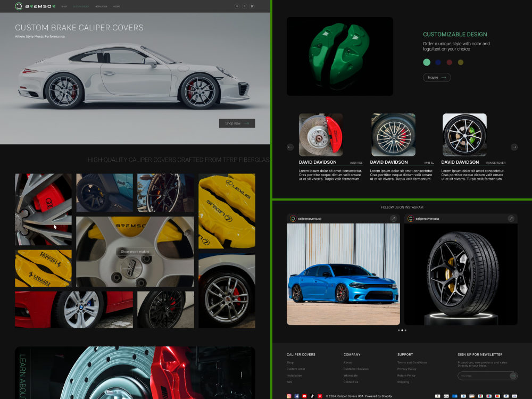
Task: Open the yellow Lexus calipers gallery image
Action: [227, 211]
